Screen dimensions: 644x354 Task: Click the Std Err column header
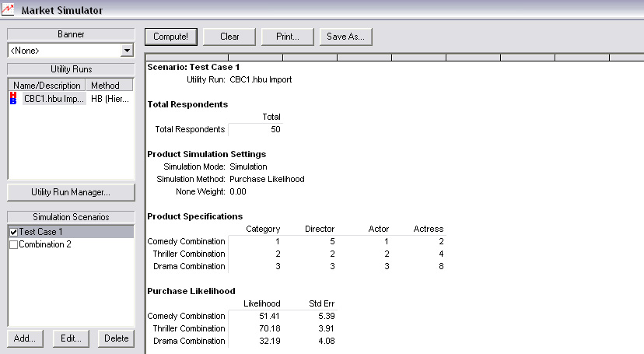321,303
